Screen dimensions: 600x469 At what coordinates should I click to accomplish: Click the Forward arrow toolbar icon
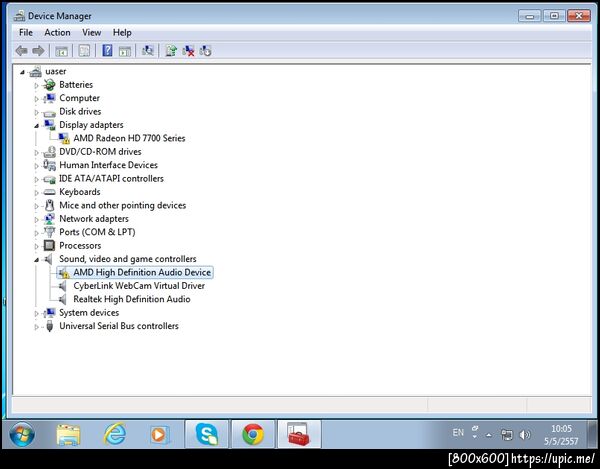coord(38,50)
